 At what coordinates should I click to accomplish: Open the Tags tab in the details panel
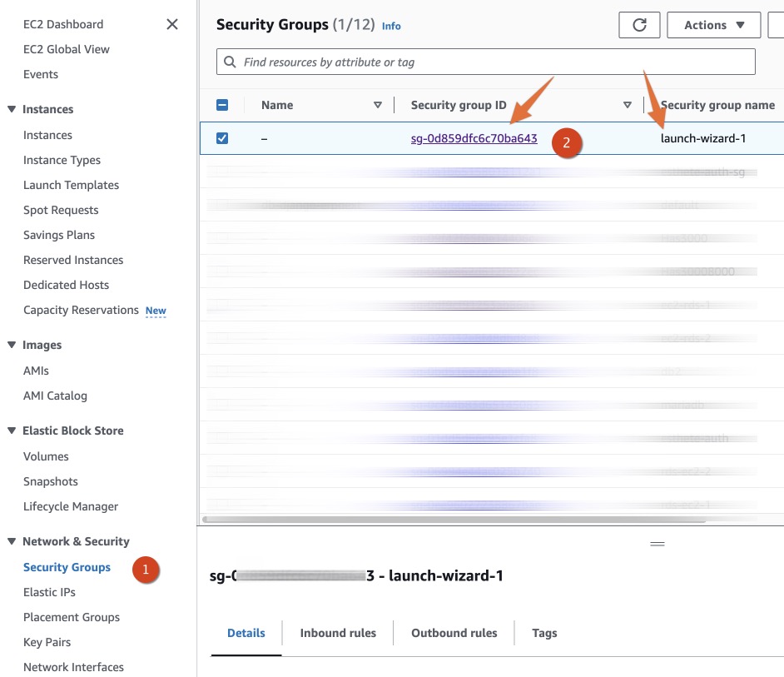[544, 633]
